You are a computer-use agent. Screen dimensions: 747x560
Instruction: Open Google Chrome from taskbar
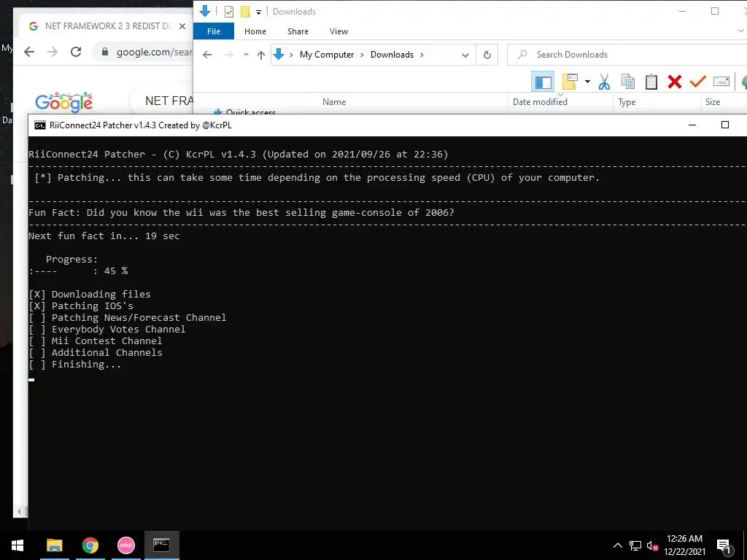pos(90,545)
